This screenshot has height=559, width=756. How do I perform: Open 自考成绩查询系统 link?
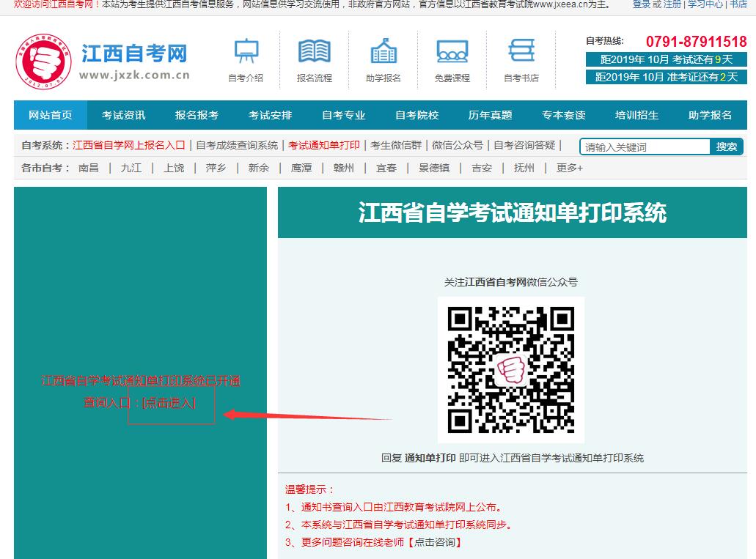point(237,145)
